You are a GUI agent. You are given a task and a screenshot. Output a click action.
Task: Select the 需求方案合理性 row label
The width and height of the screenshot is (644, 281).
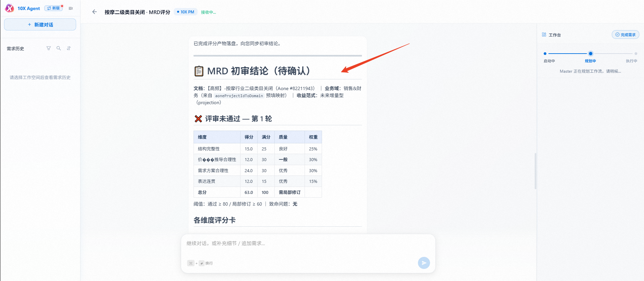pos(213,170)
